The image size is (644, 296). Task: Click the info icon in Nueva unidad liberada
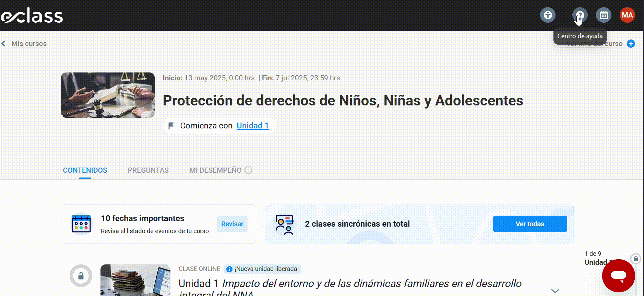(x=229, y=269)
